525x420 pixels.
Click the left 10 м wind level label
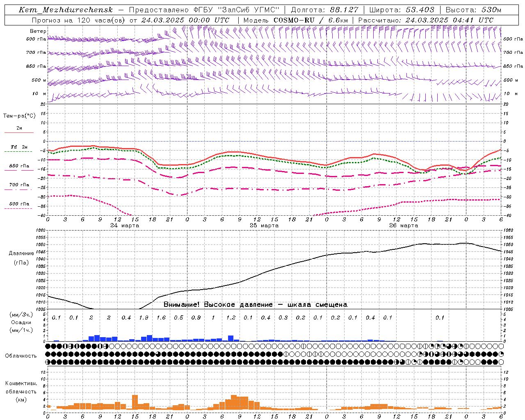39,94
